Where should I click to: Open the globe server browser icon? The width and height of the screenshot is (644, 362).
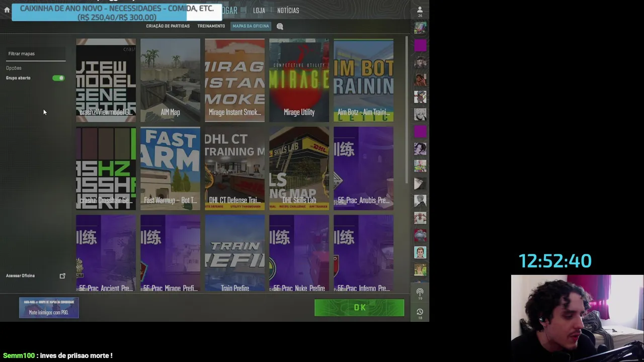280,27
